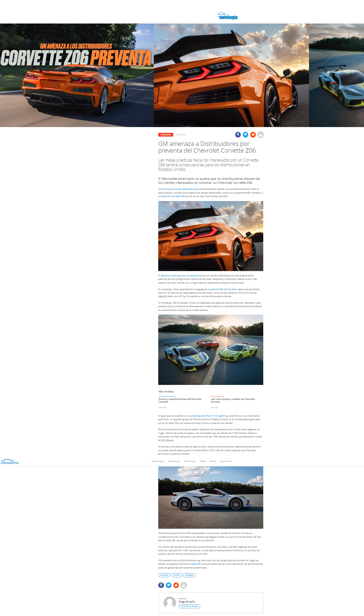Go to Vende Tu Auto
Viewport: 364px width, 616px height.
pos(189,461)
